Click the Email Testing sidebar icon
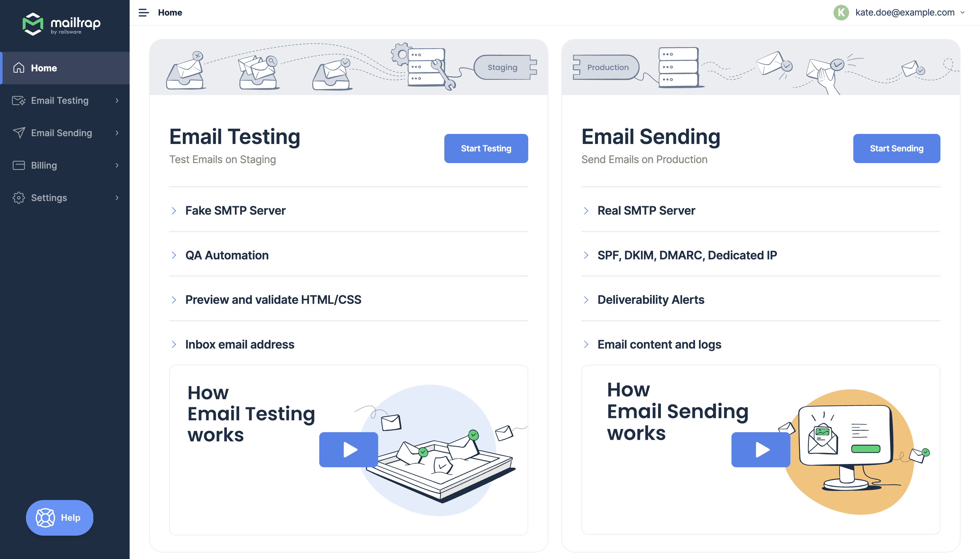Image resolution: width=980 pixels, height=559 pixels. click(19, 100)
